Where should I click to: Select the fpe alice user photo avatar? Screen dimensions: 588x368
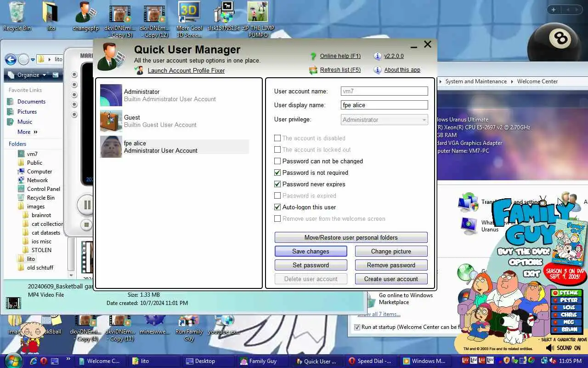coord(111,147)
